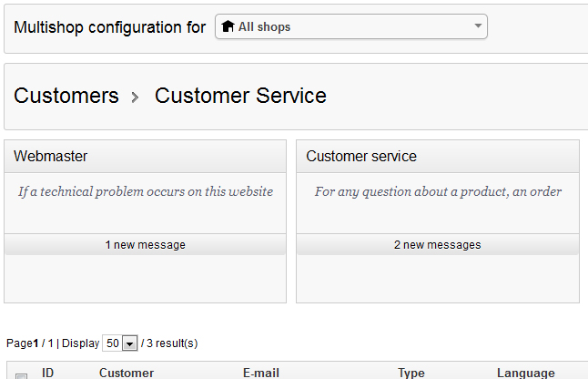
Task: Sort table by E-mail column
Action: (261, 373)
